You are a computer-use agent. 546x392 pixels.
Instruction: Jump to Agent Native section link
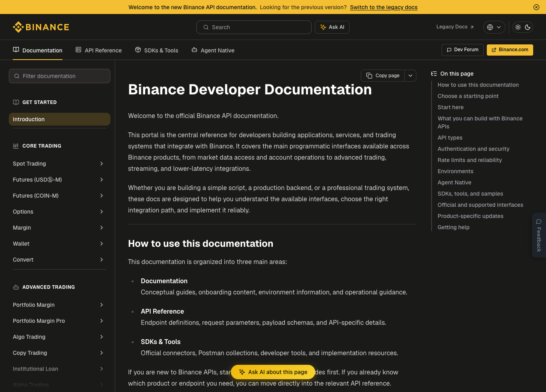click(x=454, y=182)
